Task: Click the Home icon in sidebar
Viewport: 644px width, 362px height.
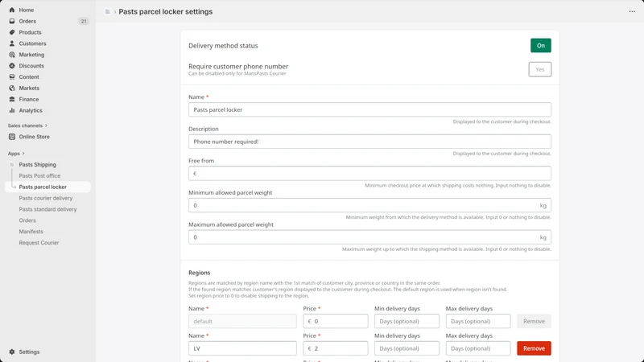Action: tap(12, 10)
